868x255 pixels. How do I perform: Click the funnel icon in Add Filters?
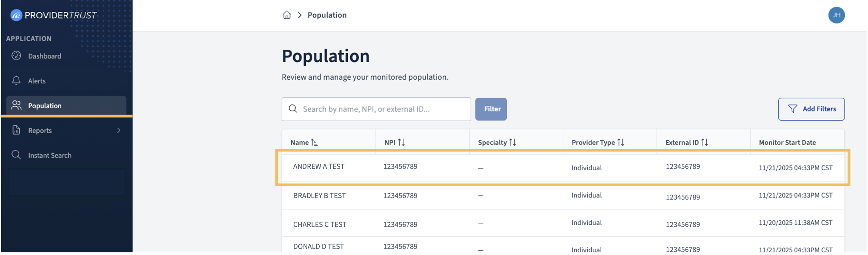point(793,109)
